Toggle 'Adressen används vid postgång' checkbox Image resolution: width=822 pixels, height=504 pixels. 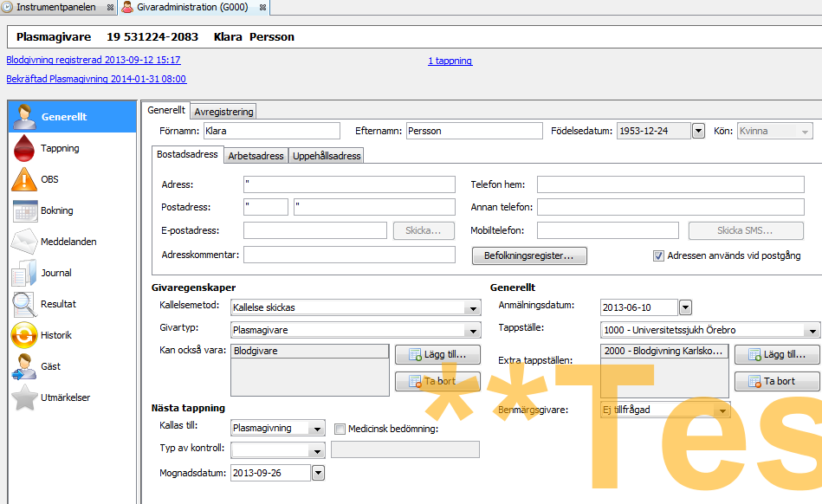click(x=658, y=255)
